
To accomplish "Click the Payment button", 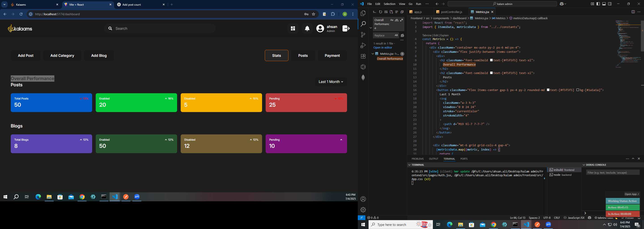I will tap(332, 55).
